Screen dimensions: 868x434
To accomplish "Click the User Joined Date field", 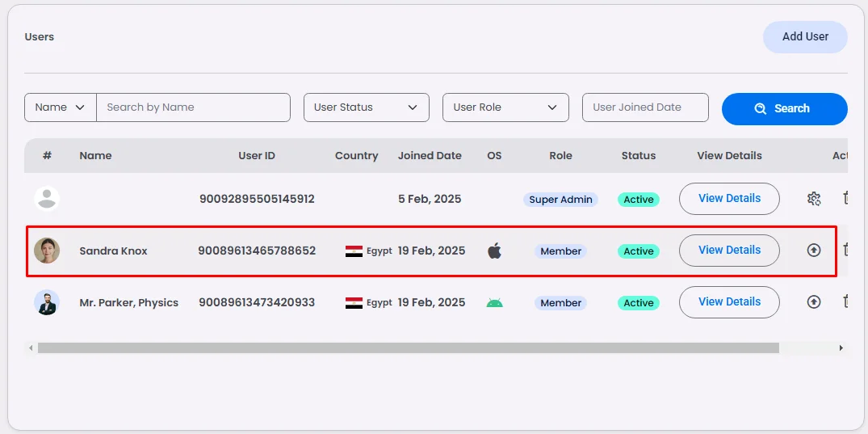I will pos(645,107).
